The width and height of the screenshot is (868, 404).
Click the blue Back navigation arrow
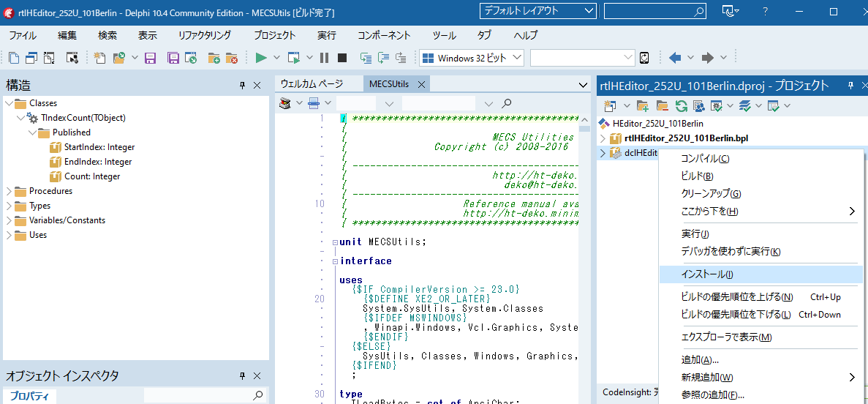point(674,58)
